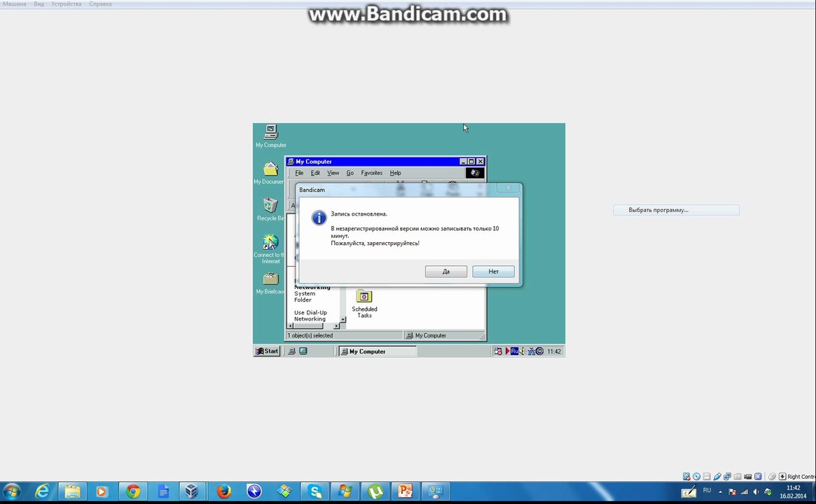
Task: Open Go menu in My Computer window
Action: coord(350,173)
